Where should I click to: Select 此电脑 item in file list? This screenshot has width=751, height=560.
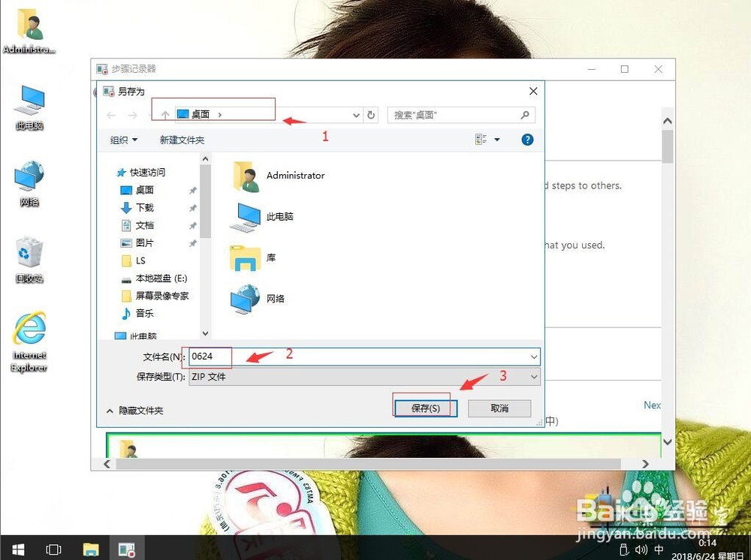[262, 217]
